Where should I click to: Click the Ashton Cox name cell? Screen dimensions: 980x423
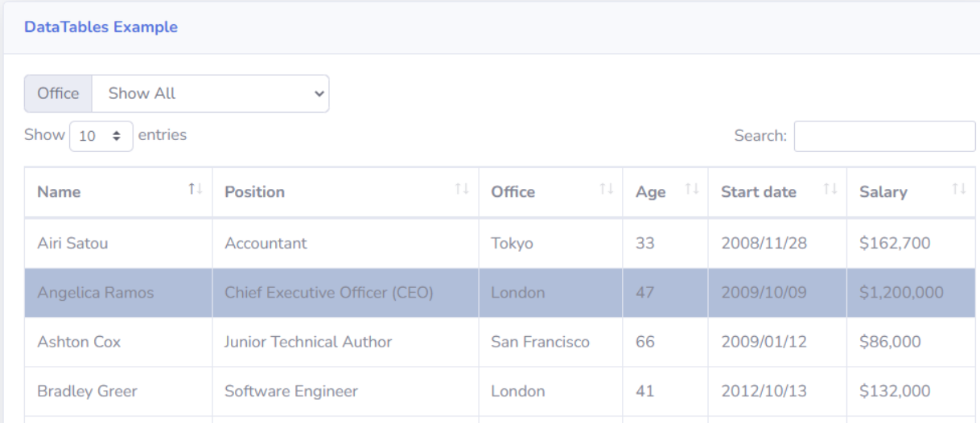tap(79, 342)
